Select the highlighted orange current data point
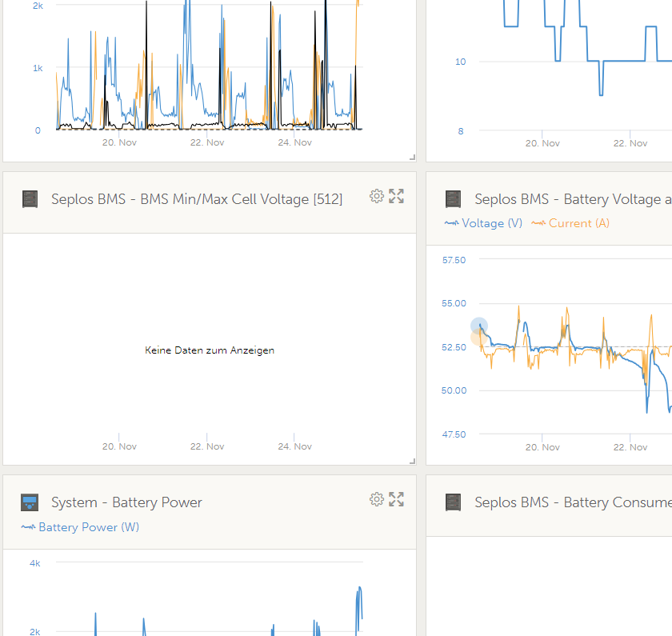This screenshot has height=636, width=672. (478, 338)
